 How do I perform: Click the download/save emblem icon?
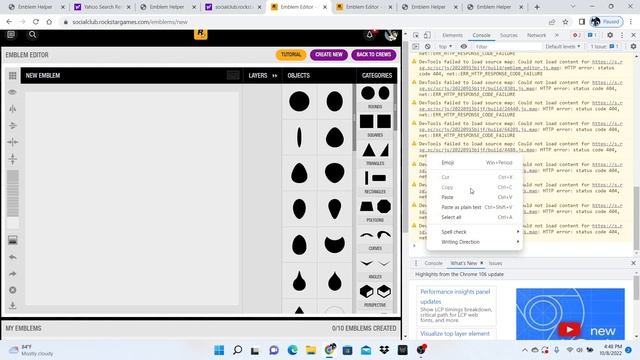tap(13, 306)
